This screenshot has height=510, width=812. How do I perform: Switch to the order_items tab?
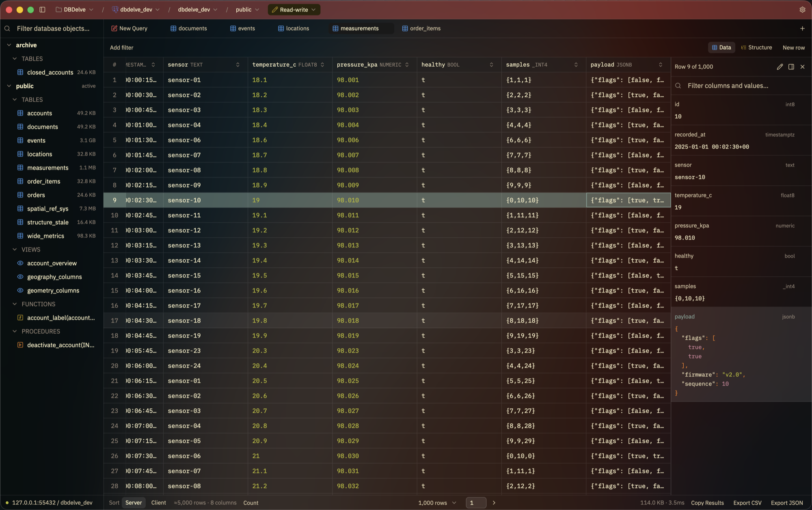click(421, 28)
